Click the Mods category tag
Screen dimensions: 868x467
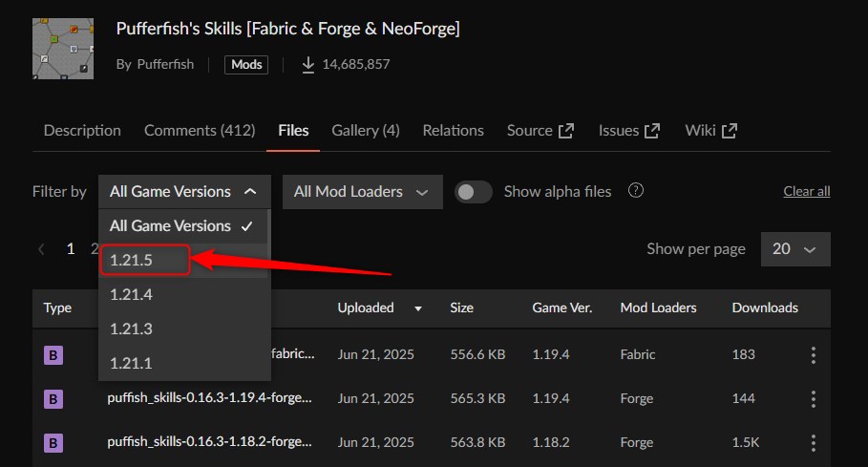pyautogui.click(x=246, y=65)
